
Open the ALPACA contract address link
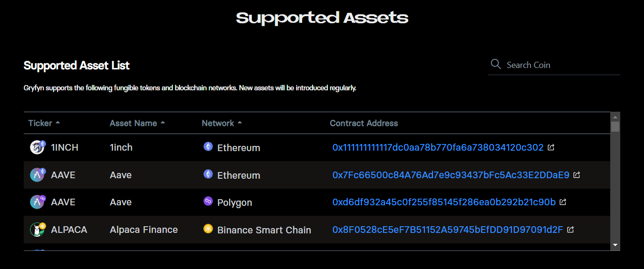pyautogui.click(x=447, y=230)
